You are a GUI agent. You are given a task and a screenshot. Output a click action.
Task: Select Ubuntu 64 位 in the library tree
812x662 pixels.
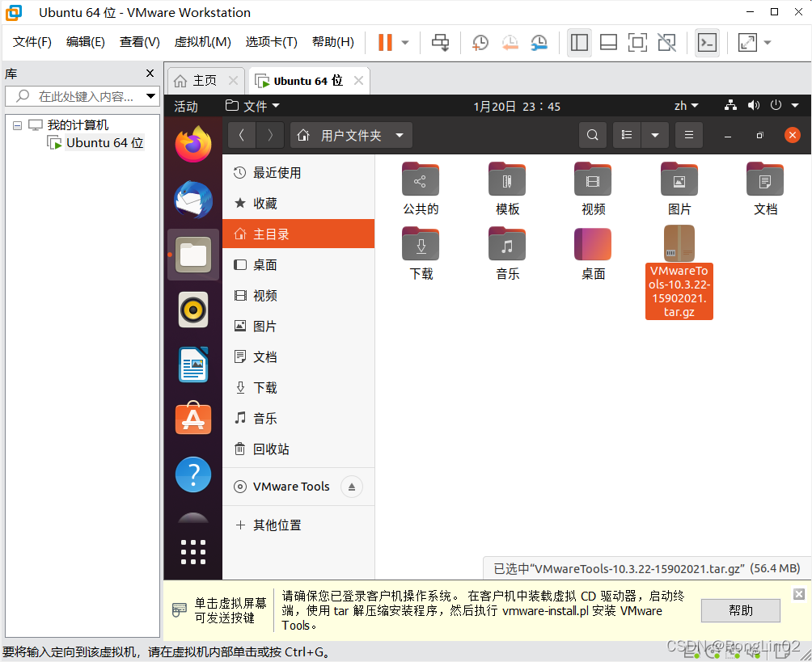click(104, 143)
